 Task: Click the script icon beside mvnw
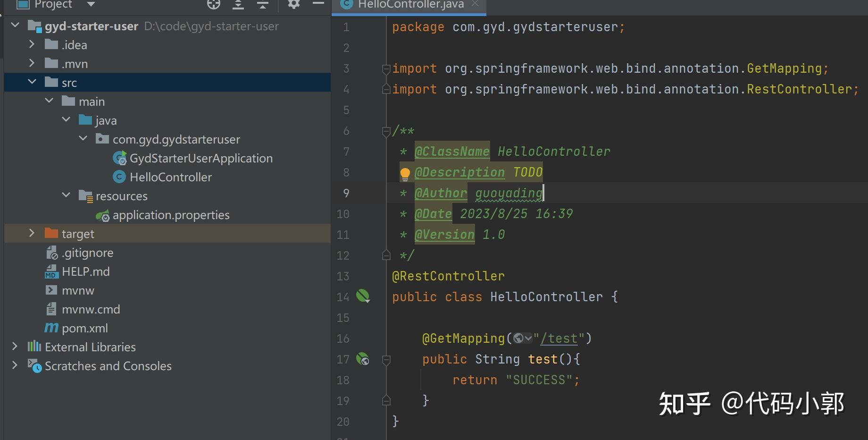click(x=51, y=290)
